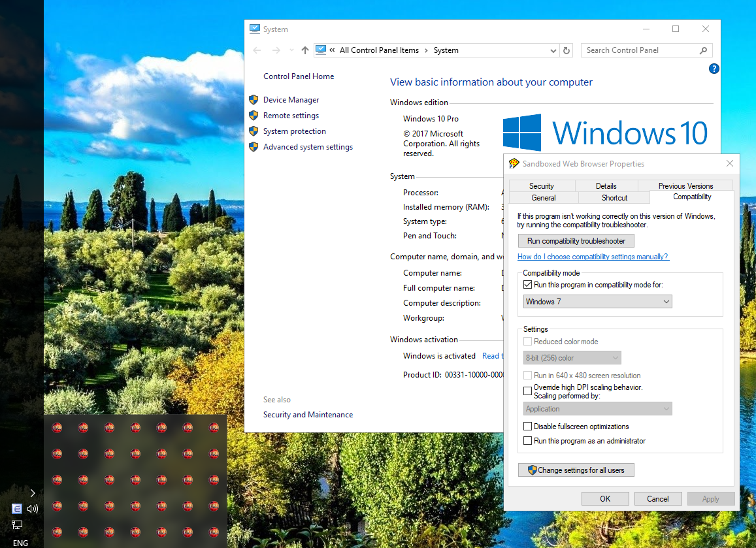Check Run this program as an administrator
756x548 pixels.
coord(527,440)
